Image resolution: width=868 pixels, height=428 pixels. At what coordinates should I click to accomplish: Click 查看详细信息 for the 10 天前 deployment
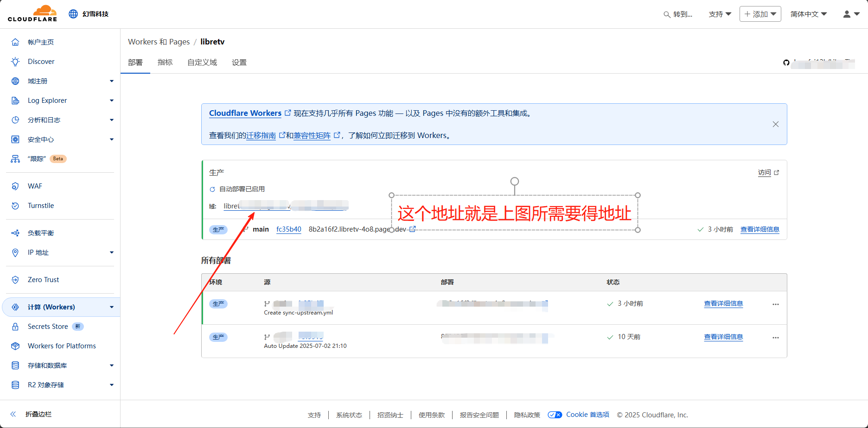coord(723,337)
